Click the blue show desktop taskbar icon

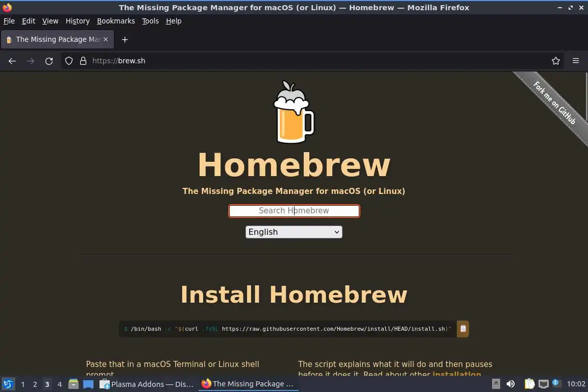pos(88,384)
